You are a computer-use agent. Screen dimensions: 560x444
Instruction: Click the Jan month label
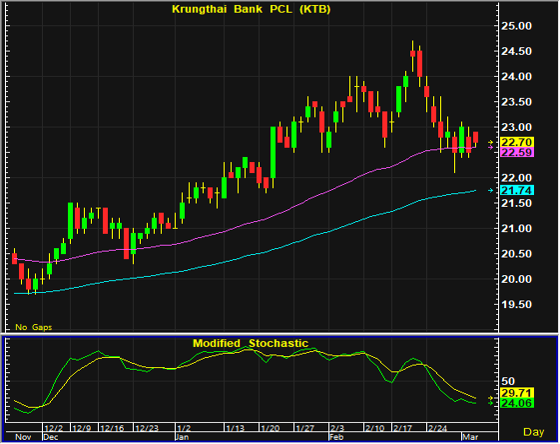[182, 437]
